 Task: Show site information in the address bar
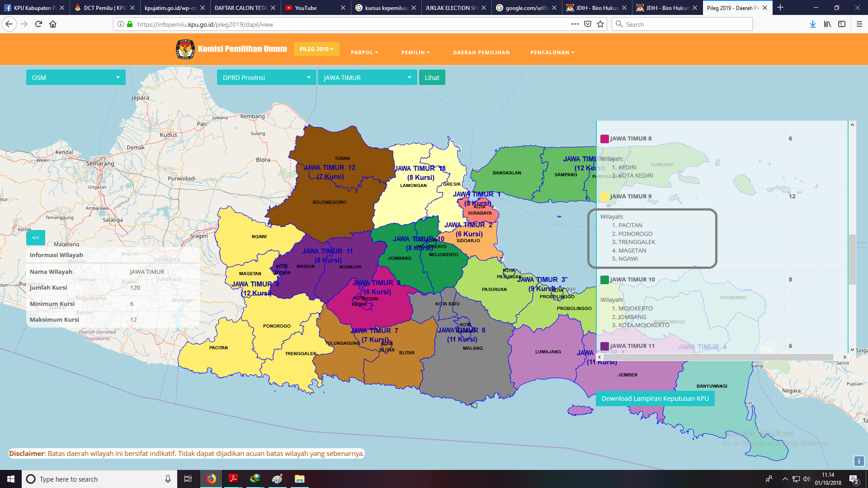(121, 24)
